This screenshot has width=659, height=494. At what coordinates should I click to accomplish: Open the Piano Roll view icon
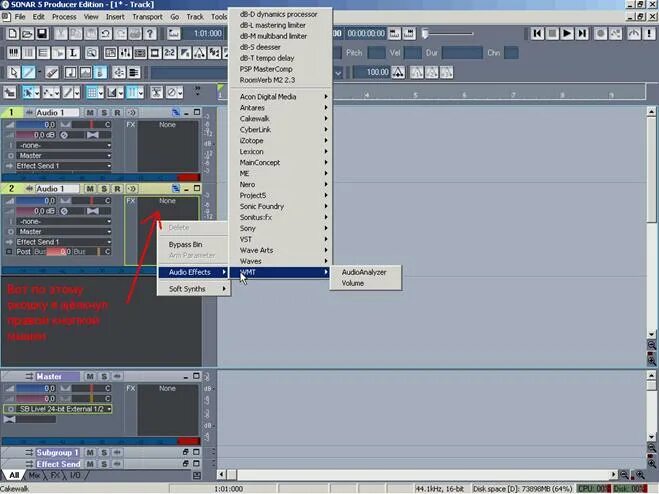click(13, 53)
